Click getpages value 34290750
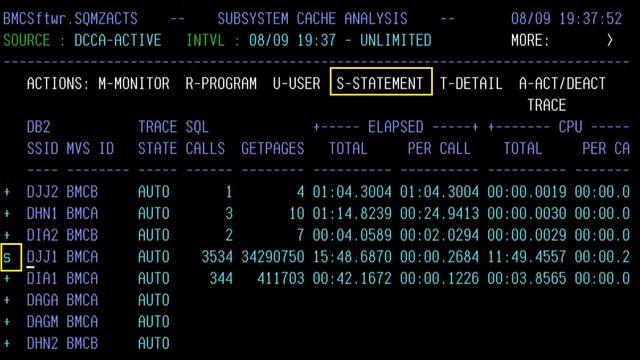The height and width of the screenshot is (360, 640). point(273,257)
